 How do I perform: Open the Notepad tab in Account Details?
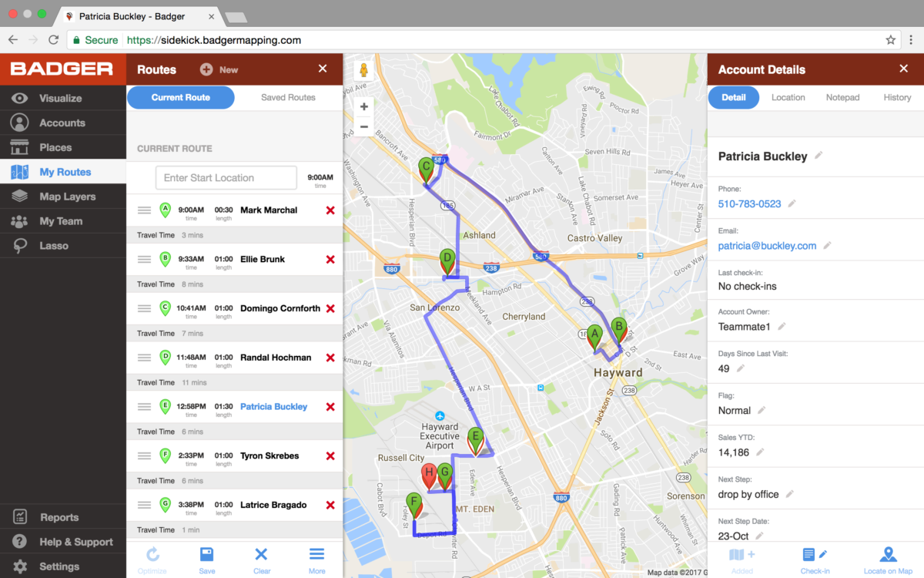pyautogui.click(x=842, y=97)
